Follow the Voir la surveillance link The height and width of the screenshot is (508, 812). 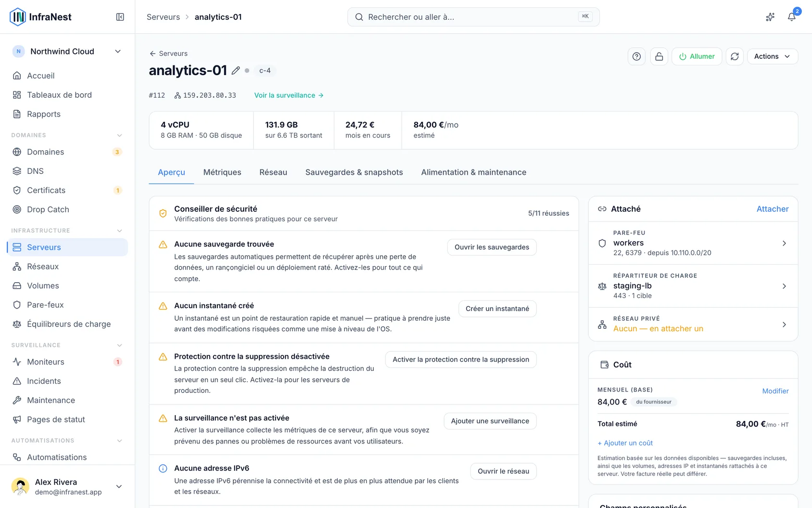[x=289, y=95]
